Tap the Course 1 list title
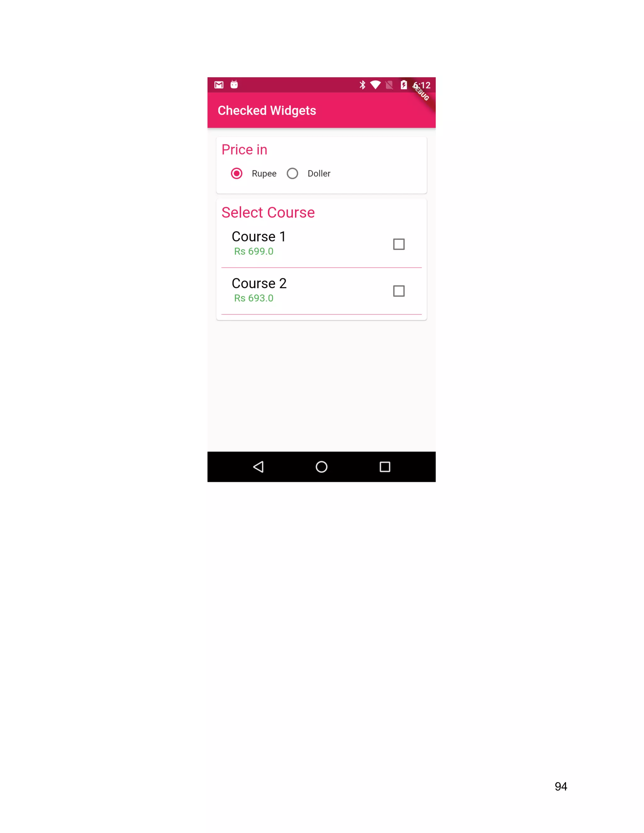644x833 pixels. [x=259, y=236]
